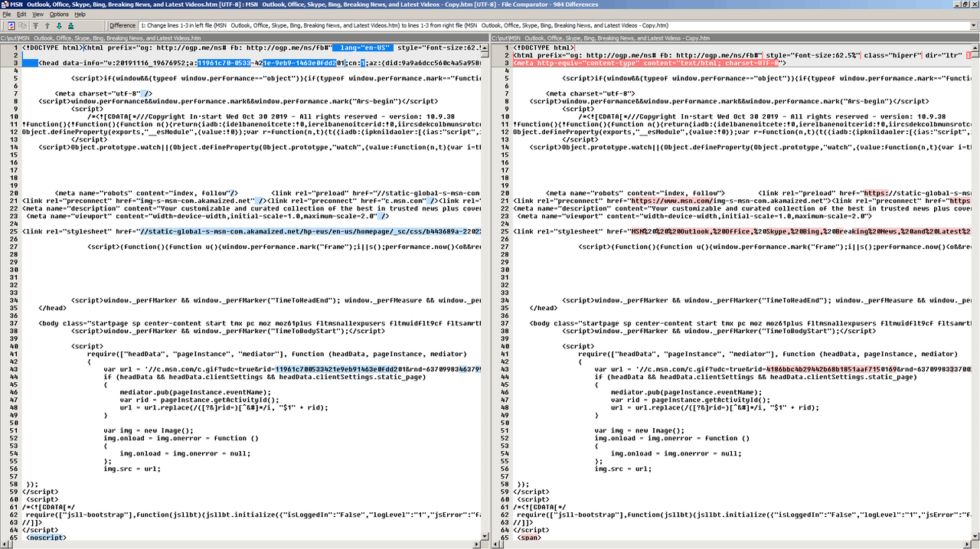Click line 7 meta charset in right pane

click(x=590, y=93)
